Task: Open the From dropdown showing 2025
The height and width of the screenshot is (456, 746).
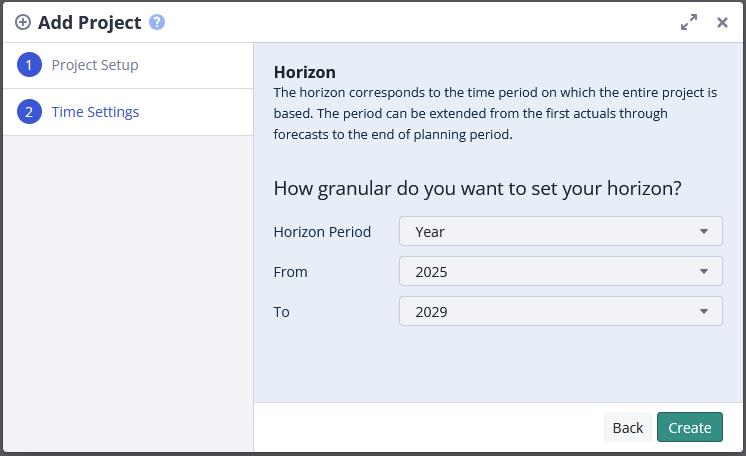Action: tap(550, 271)
